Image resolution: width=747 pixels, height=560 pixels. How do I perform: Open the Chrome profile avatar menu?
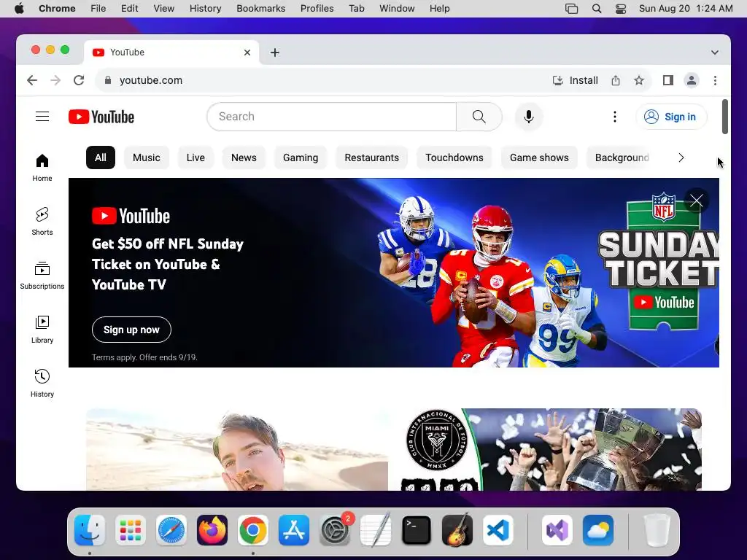[692, 80]
